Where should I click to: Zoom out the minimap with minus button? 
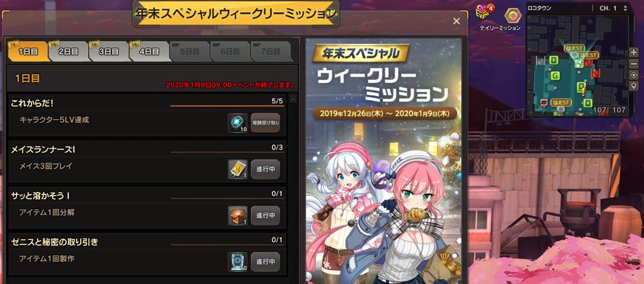633,64
